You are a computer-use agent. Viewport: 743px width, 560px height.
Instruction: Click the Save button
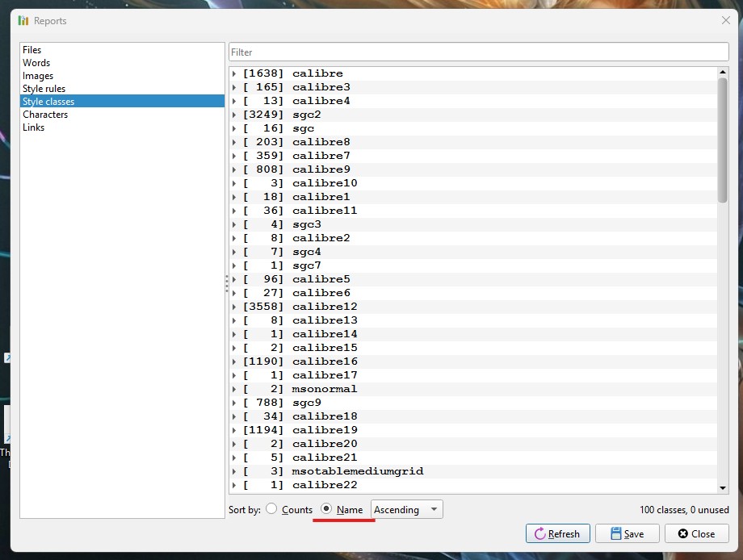pos(627,533)
